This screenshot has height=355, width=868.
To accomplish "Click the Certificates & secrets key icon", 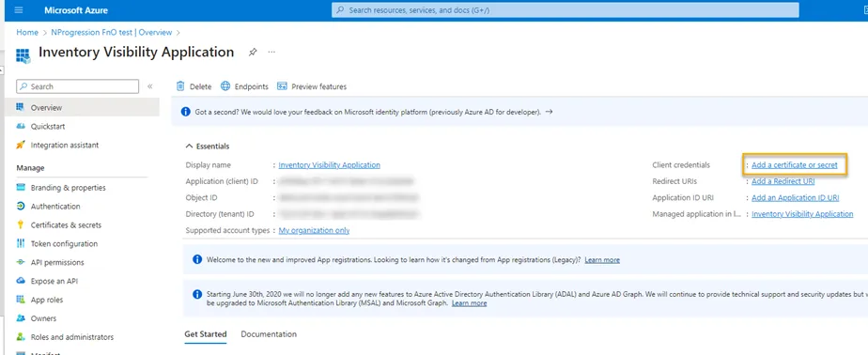I will [21, 224].
